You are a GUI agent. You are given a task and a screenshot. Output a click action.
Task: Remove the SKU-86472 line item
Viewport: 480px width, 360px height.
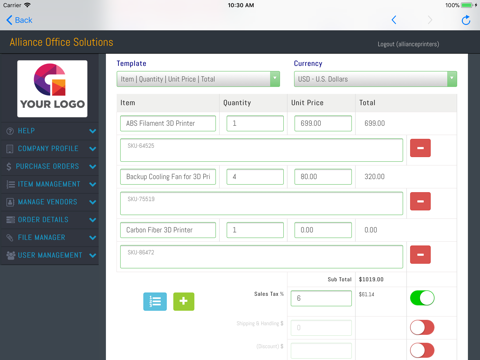(420, 255)
